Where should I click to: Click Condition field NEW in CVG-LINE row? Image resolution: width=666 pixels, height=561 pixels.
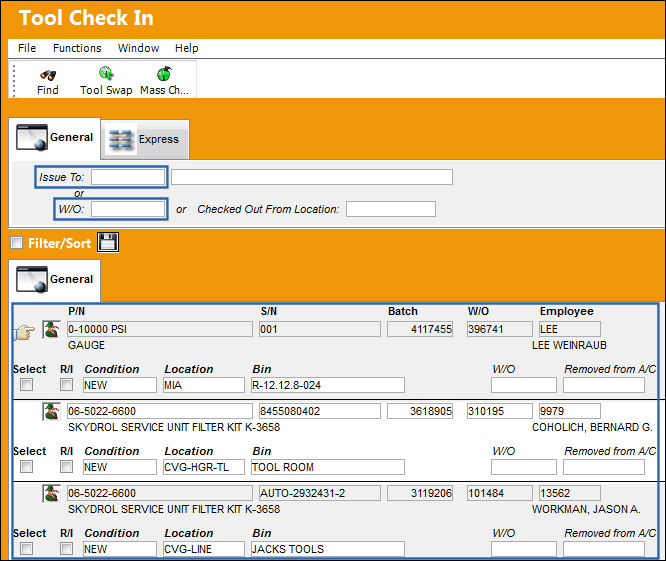120,549
